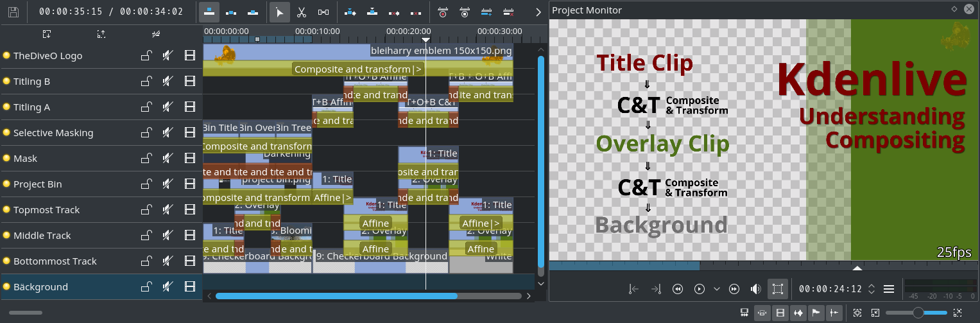This screenshot has width=980, height=323.
Task: Toggle lock on Mask track
Action: tap(146, 158)
